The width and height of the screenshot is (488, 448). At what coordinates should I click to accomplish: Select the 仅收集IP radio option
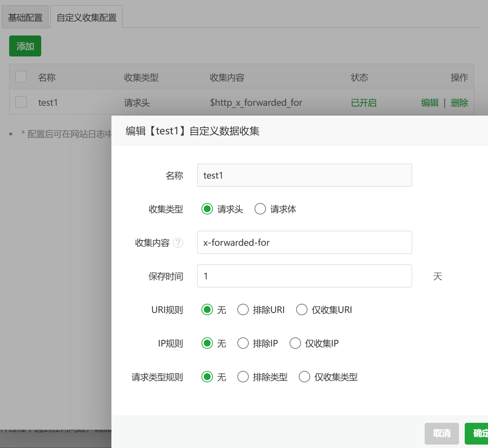(x=295, y=343)
